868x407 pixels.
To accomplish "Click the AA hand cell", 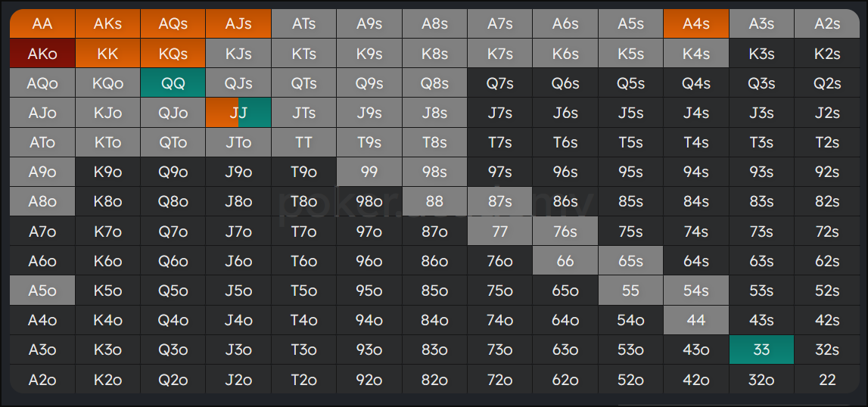I will (x=42, y=24).
